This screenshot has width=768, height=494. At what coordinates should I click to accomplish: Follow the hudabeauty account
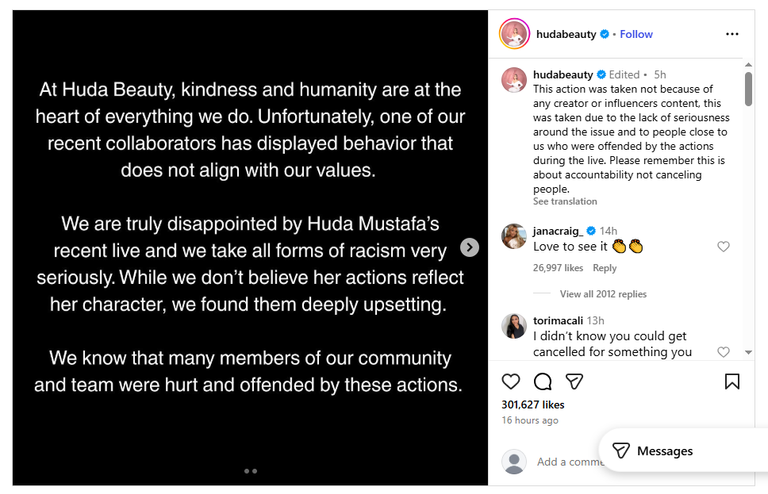point(636,34)
